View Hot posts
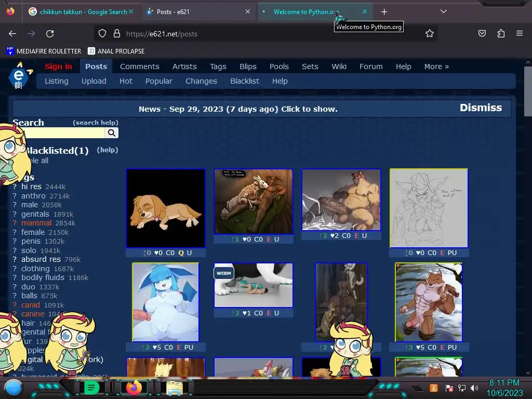The width and height of the screenshot is (532, 399). coord(126,81)
